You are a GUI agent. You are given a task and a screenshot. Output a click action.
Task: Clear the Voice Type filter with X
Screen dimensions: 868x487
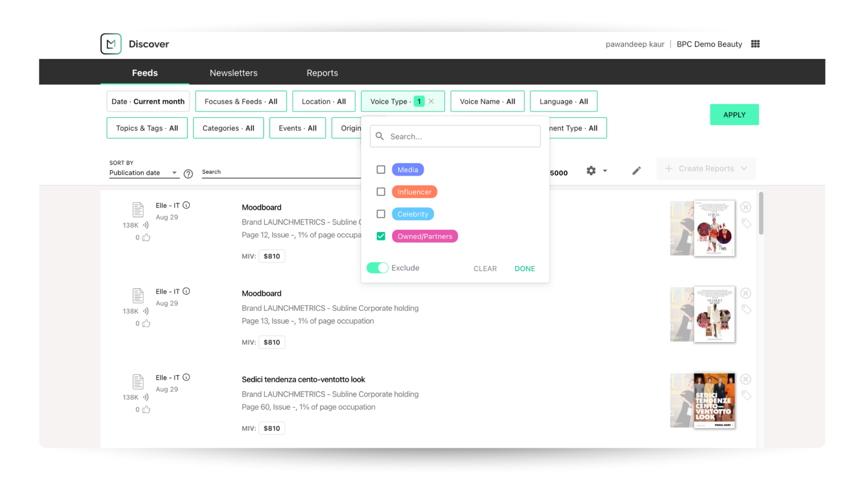[x=431, y=102]
